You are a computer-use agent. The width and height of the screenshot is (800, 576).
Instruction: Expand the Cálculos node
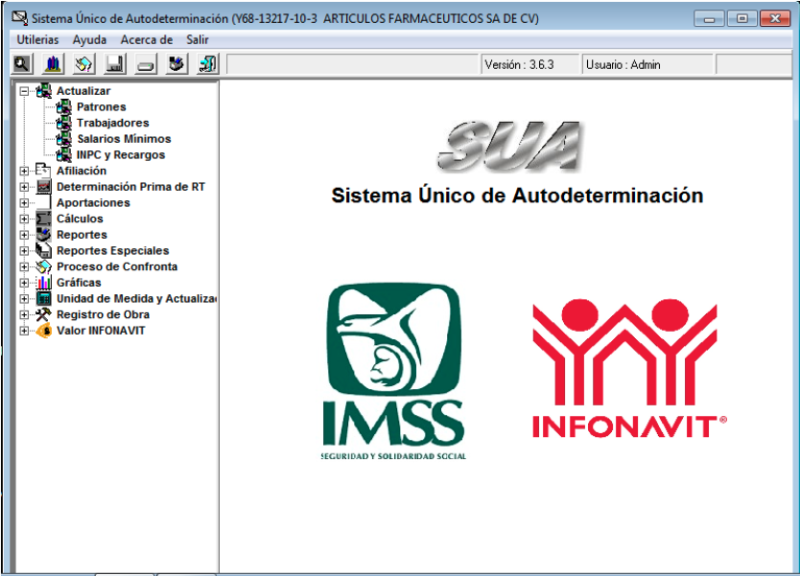coord(24,219)
